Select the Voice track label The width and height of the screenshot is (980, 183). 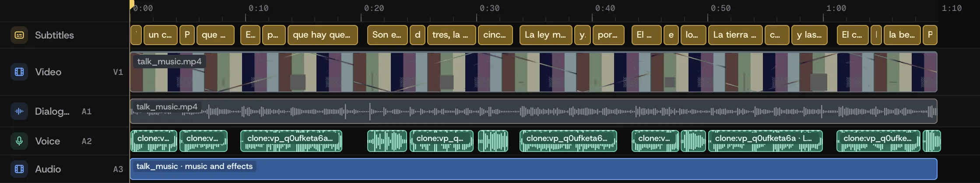pos(47,141)
